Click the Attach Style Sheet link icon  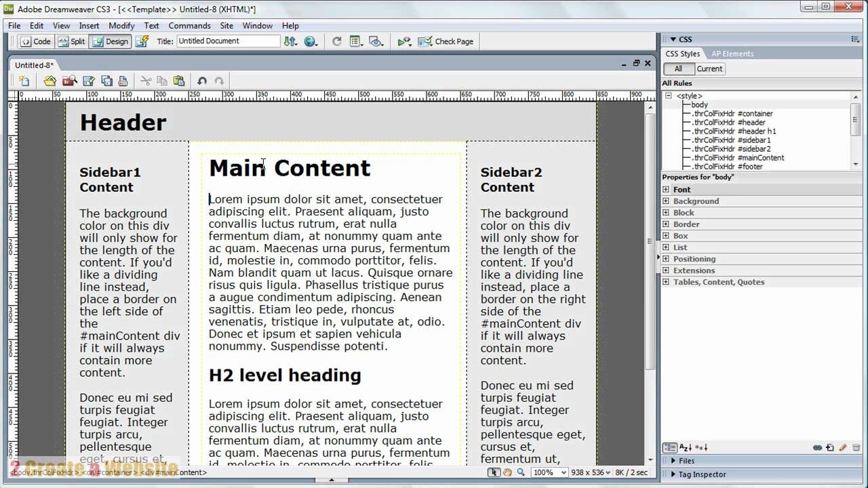coord(817,447)
